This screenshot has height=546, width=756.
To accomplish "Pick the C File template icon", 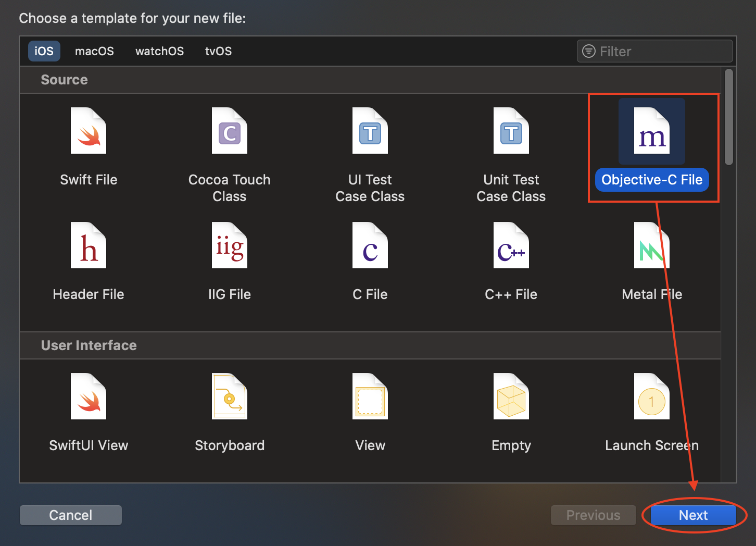I will (370, 245).
